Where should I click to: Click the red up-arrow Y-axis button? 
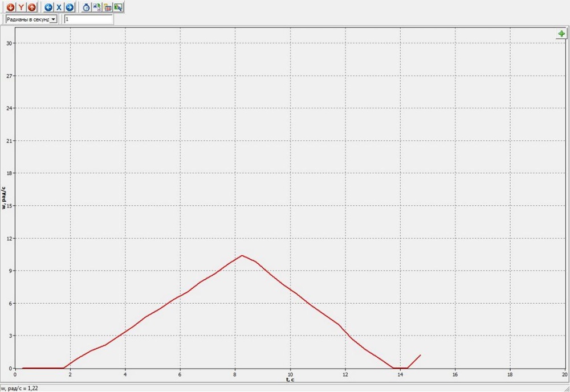click(x=32, y=7)
